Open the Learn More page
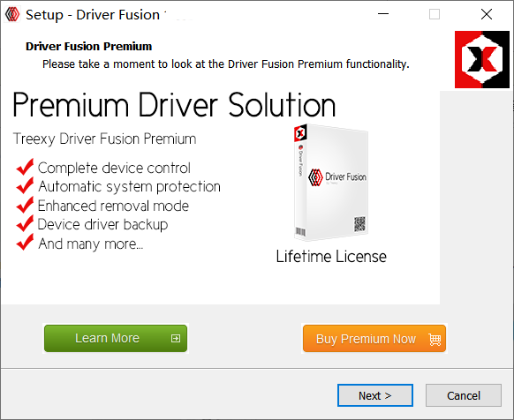The height and width of the screenshot is (420, 514). [116, 339]
